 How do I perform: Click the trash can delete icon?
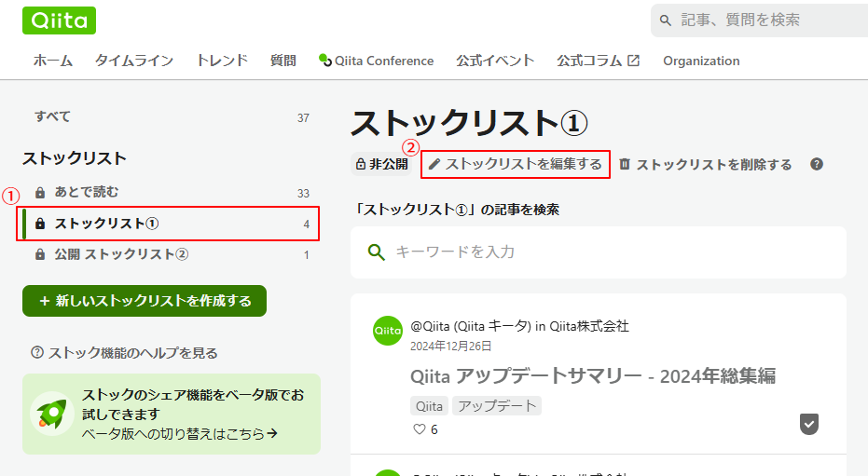(625, 164)
